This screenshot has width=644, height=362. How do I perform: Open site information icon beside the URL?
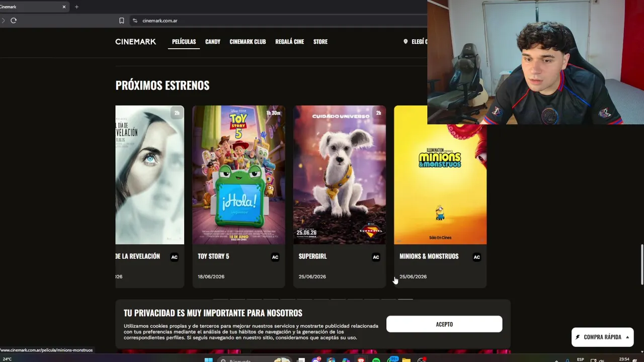pos(134,21)
